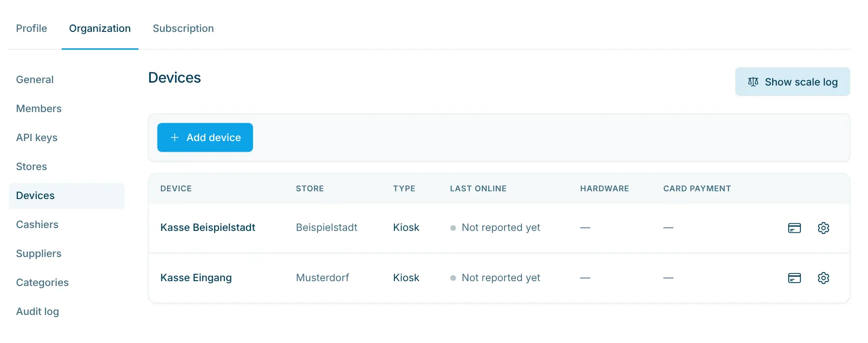Click the Kasse Eingang device name
868x343 pixels.
(196, 278)
